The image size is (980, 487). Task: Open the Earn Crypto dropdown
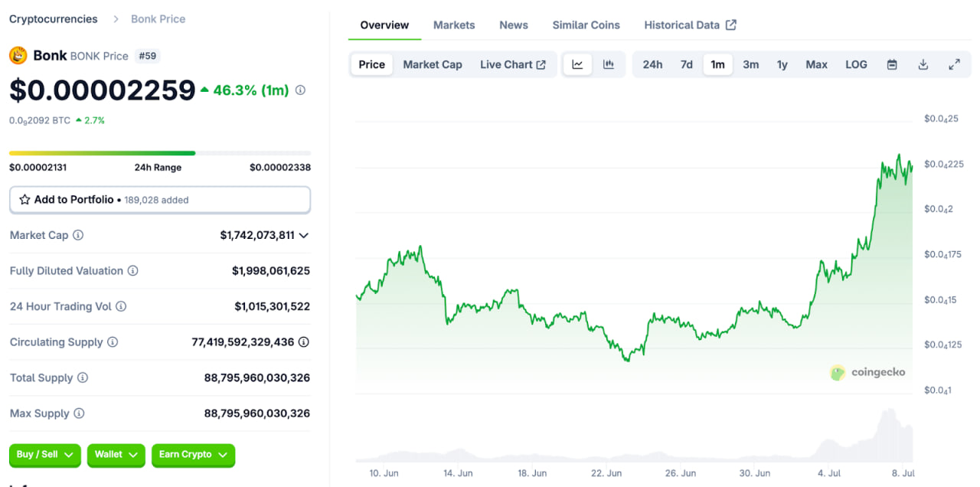coord(193,455)
